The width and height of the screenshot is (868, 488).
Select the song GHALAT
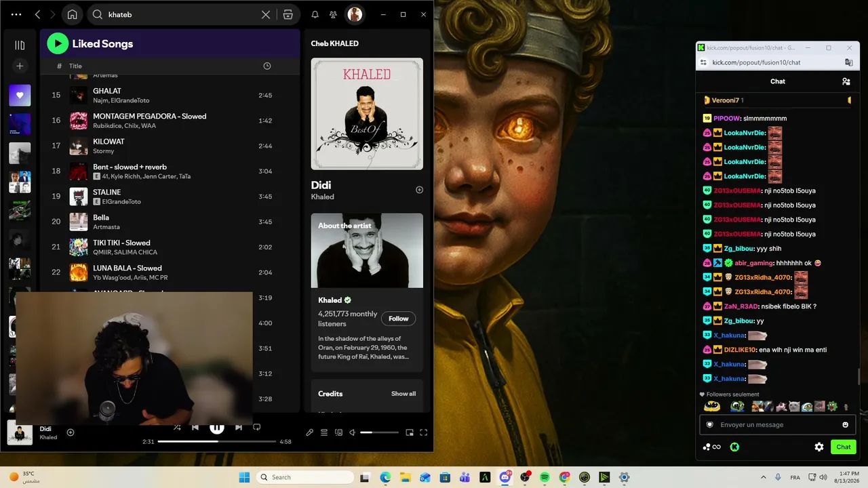(107, 91)
